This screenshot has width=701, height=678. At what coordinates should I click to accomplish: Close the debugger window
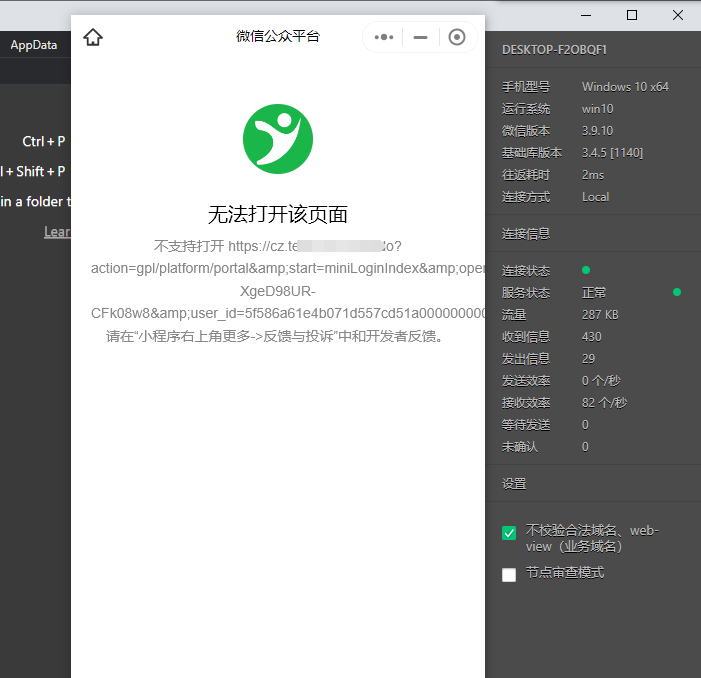pyautogui.click(x=678, y=15)
